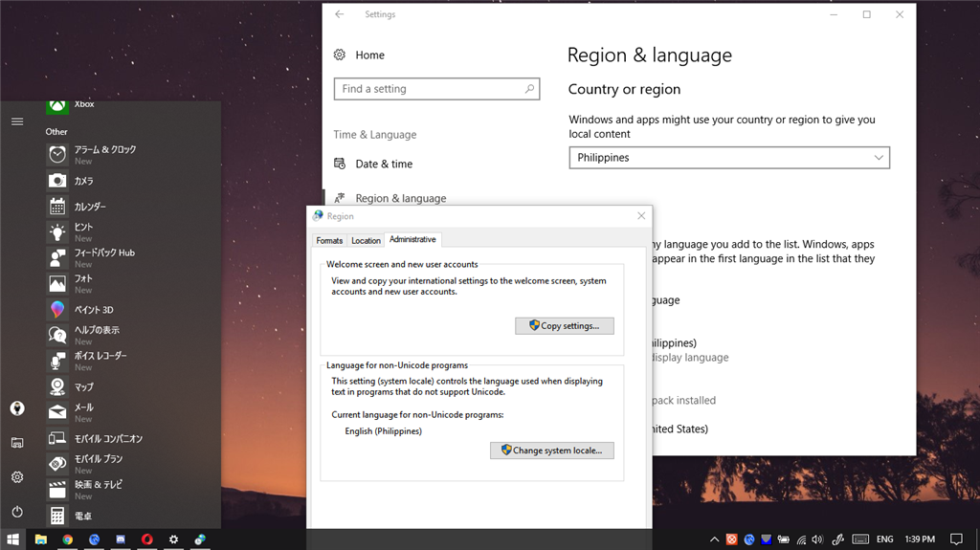The height and width of the screenshot is (550, 980).
Task: Click English (Philippines) locale text
Action: point(383,431)
